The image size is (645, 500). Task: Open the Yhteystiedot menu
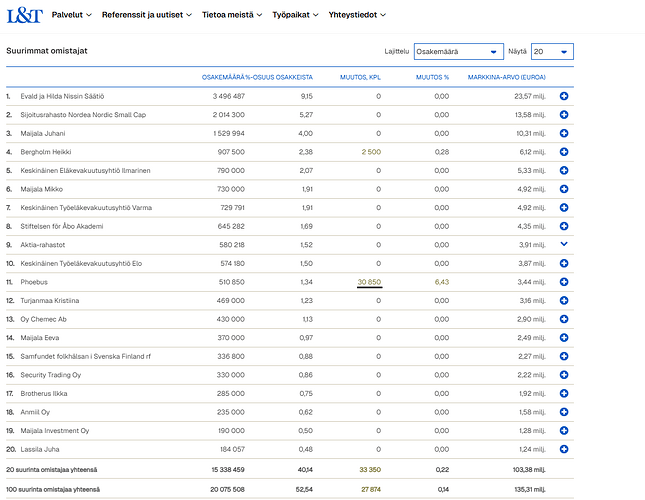pyautogui.click(x=357, y=15)
